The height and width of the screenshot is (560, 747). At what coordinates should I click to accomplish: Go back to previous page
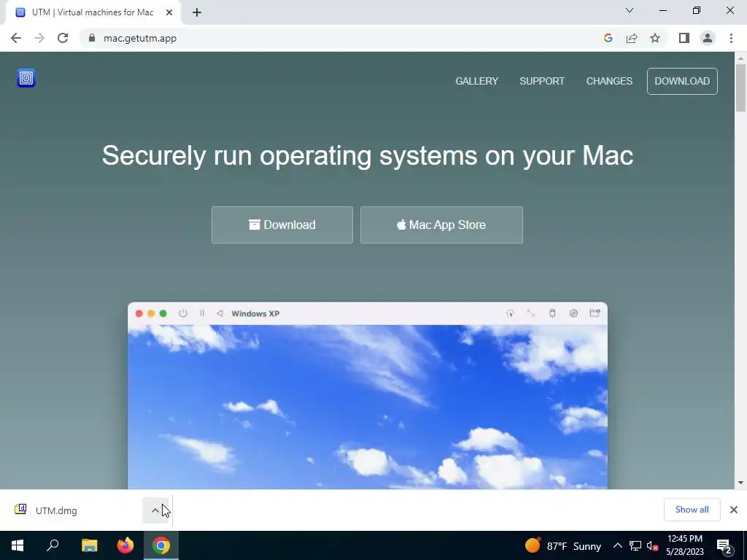[x=16, y=38]
